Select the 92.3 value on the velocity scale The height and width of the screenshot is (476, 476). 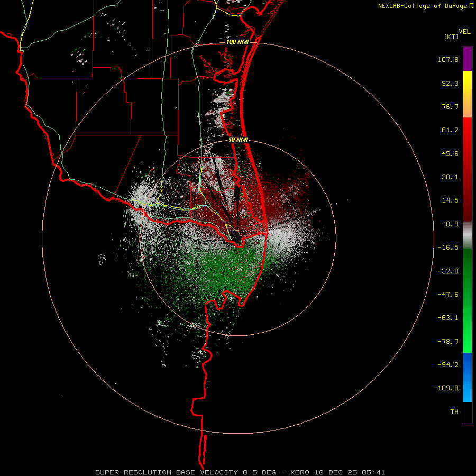450,83
